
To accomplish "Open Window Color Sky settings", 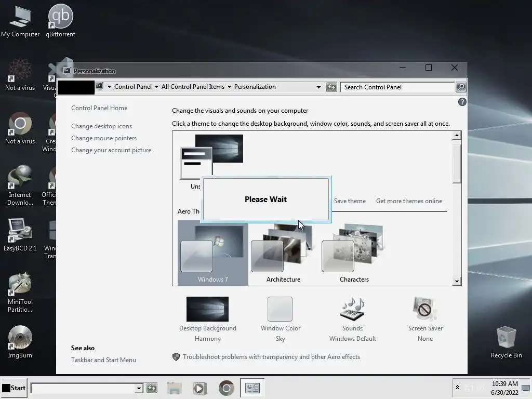I will tap(280, 320).
